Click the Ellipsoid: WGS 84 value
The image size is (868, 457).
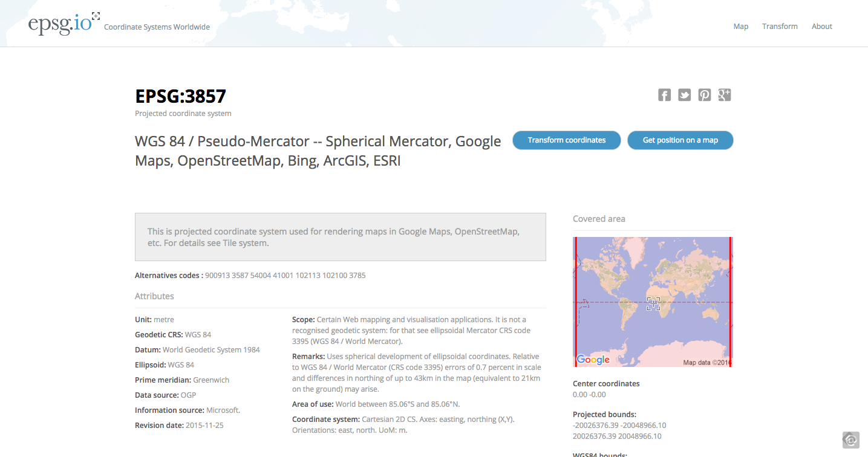click(181, 365)
